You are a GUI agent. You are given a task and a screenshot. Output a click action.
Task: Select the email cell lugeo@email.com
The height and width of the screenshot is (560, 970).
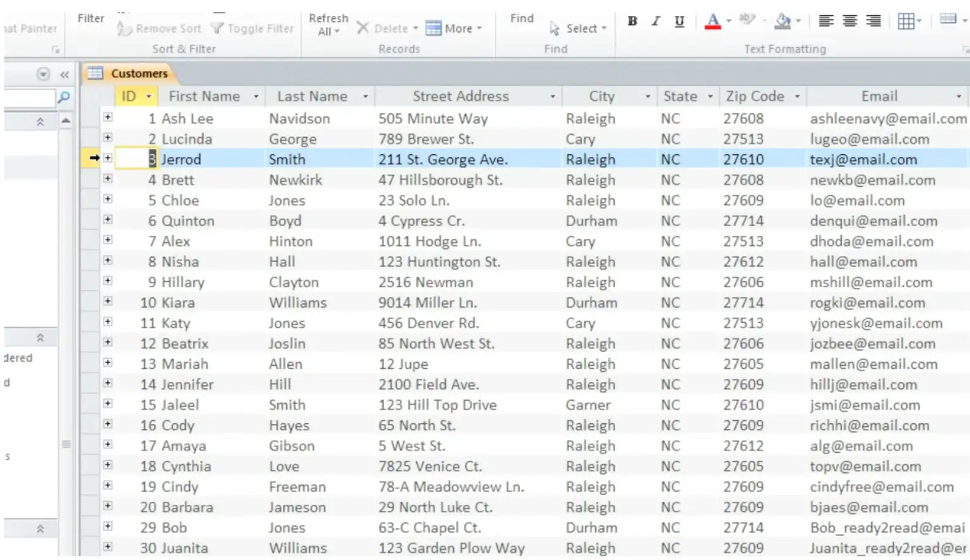pyautogui.click(x=869, y=139)
